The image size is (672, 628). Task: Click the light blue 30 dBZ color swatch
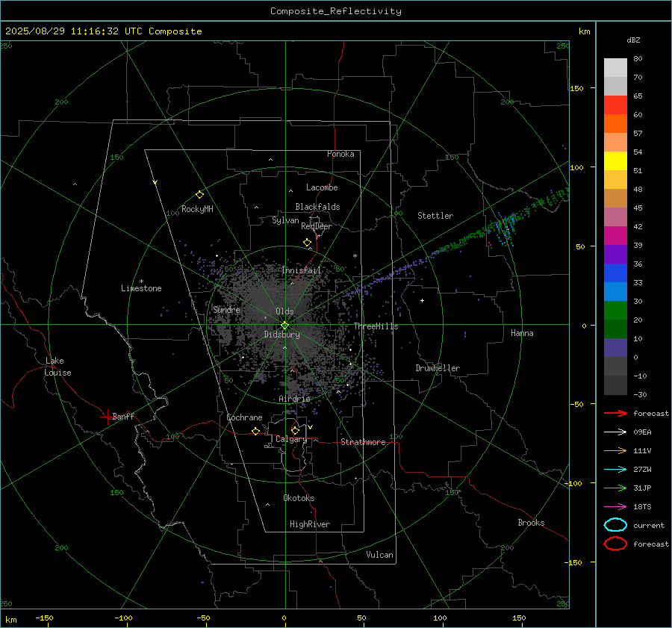coord(615,292)
